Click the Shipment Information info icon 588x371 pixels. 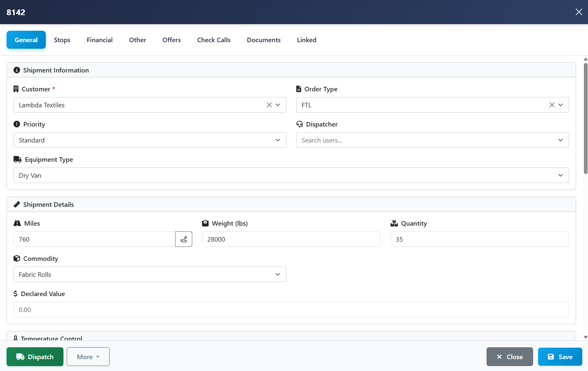coord(17,70)
